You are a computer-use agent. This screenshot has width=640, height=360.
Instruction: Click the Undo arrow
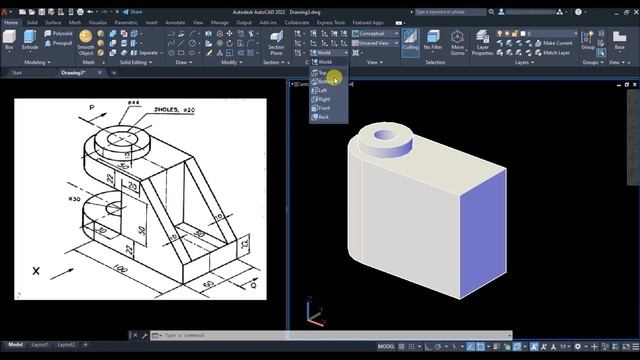tap(90, 12)
